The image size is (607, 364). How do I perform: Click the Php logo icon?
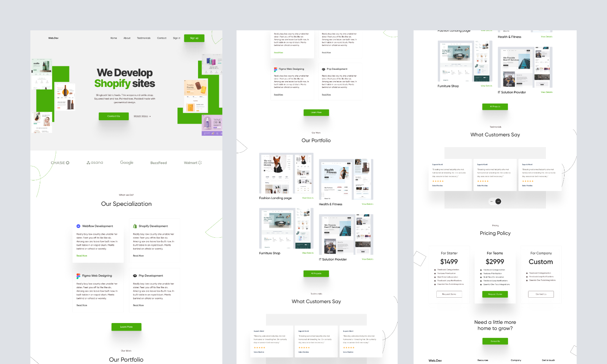135,276
